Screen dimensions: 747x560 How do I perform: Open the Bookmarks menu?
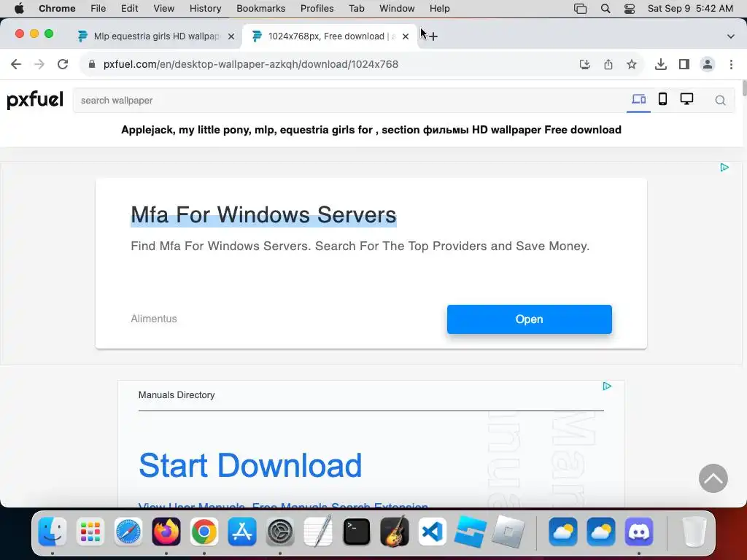(260, 8)
